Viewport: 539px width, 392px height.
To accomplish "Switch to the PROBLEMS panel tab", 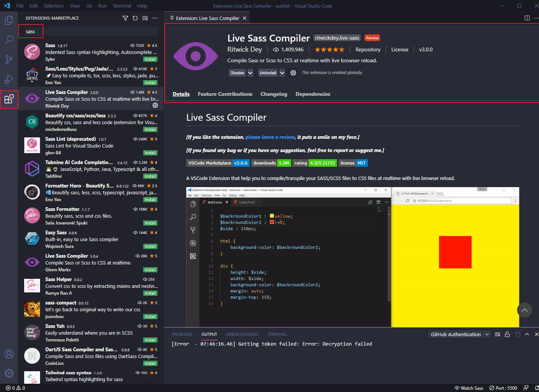I will coord(182,334).
